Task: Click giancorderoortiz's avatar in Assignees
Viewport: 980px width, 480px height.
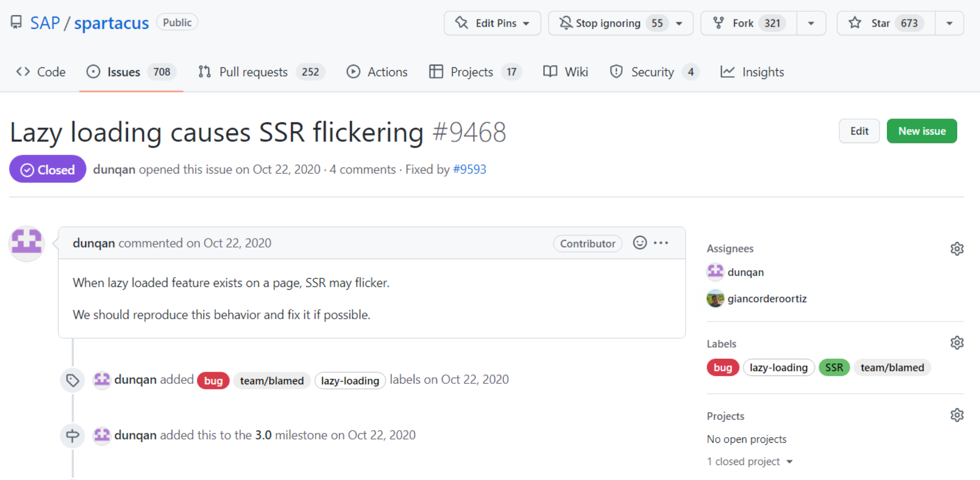Action: 715,299
